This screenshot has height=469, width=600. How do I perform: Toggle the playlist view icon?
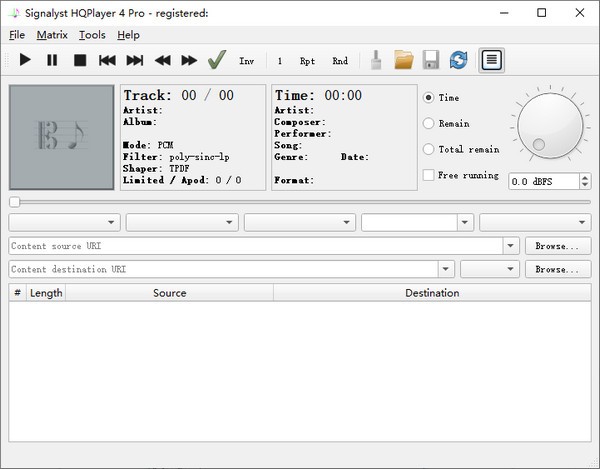pyautogui.click(x=491, y=61)
